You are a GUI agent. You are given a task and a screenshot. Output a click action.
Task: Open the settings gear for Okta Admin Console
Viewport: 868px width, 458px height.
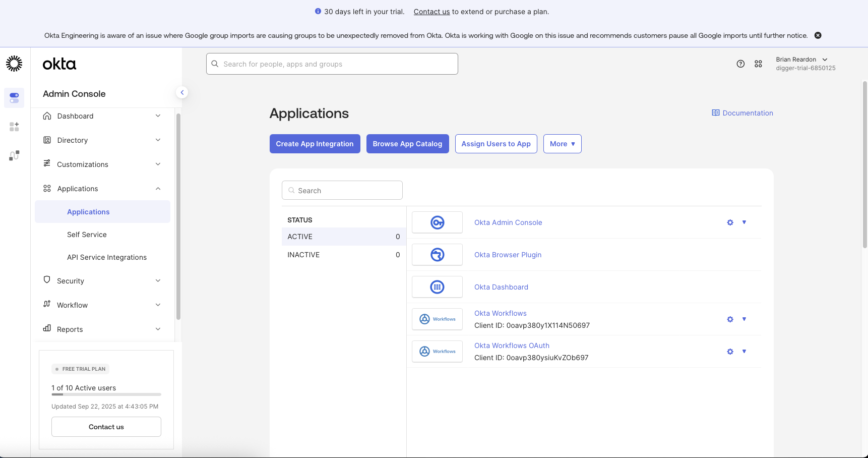(730, 222)
